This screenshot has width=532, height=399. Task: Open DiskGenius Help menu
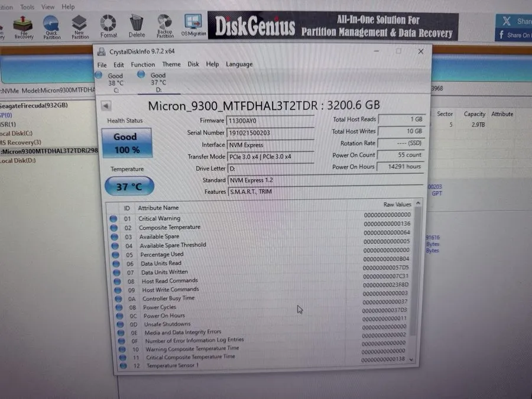pyautogui.click(x=68, y=7)
